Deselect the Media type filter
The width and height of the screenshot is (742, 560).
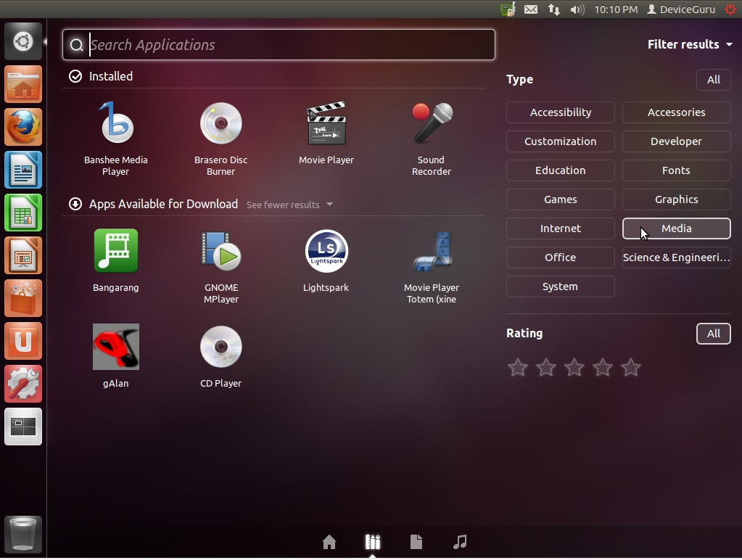[x=676, y=228]
